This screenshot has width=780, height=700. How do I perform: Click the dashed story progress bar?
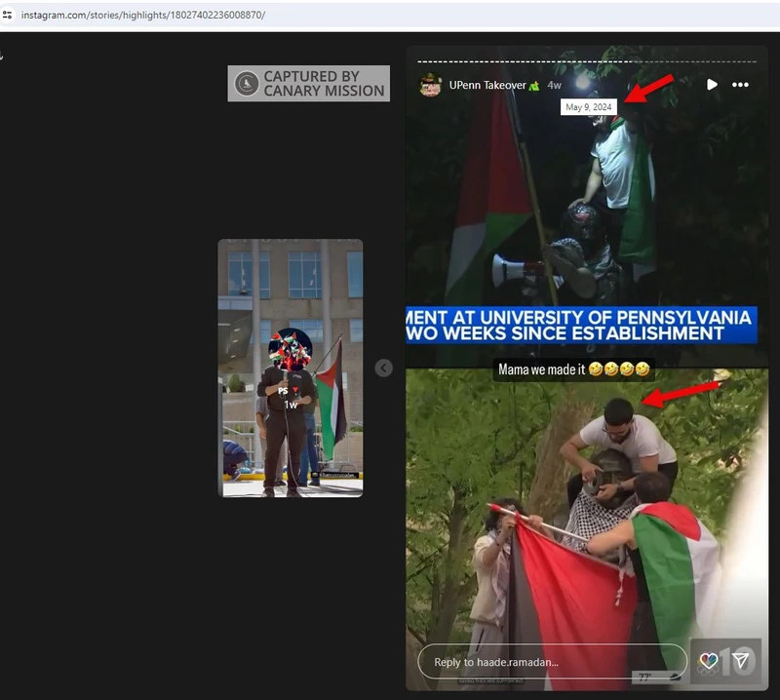coord(585,60)
